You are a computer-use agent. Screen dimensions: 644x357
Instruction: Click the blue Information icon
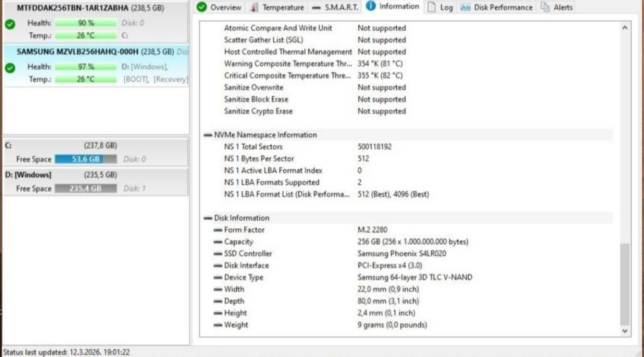click(371, 6)
